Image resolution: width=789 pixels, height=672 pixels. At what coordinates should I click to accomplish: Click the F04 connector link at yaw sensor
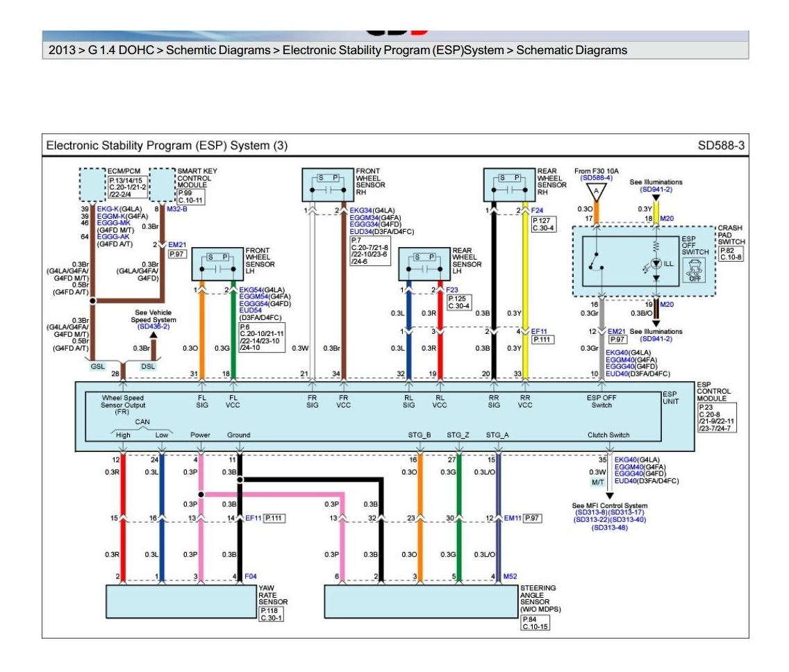pos(251,576)
